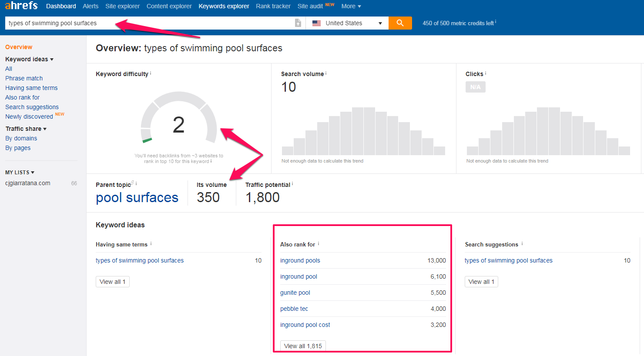Viewport: 644px width, 356px height.
Task: Click the orange search magnifier button
Action: [x=400, y=23]
